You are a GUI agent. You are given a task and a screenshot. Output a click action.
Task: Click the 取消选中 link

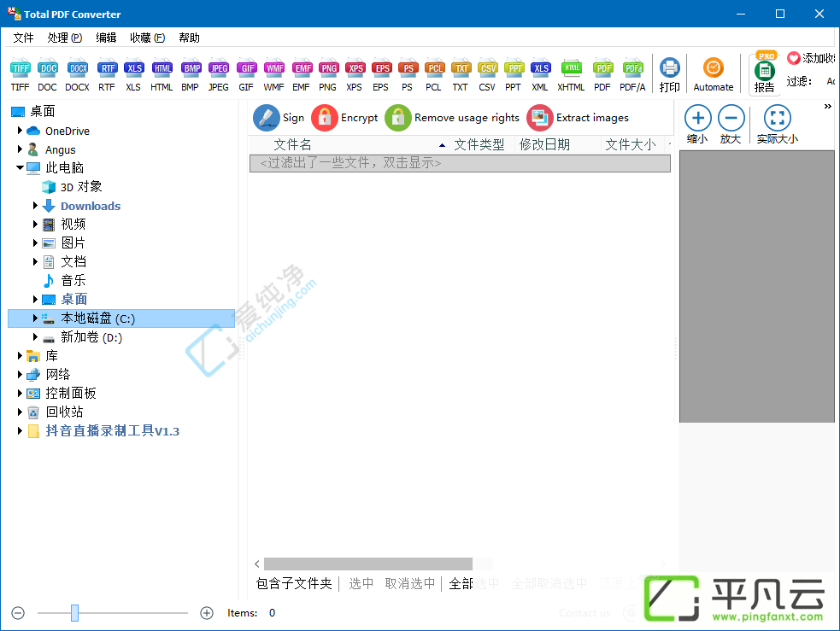410,583
